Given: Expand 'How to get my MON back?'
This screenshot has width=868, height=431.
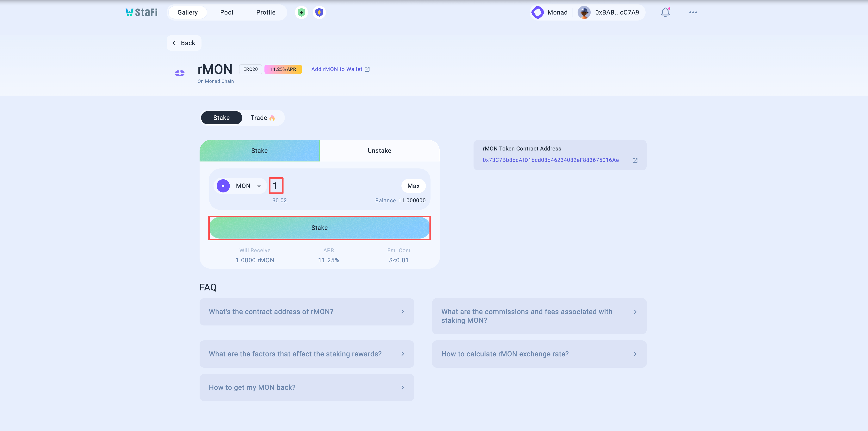Looking at the screenshot, I should [x=306, y=387].
